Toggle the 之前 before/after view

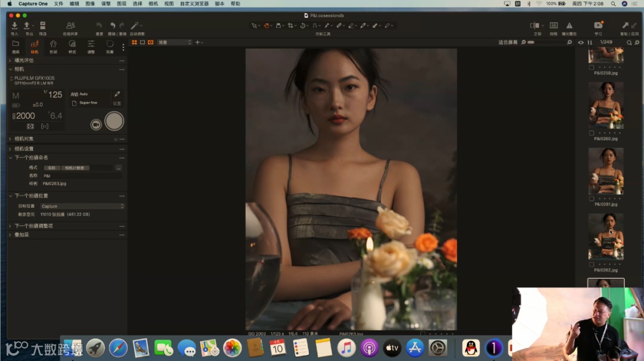point(535,26)
